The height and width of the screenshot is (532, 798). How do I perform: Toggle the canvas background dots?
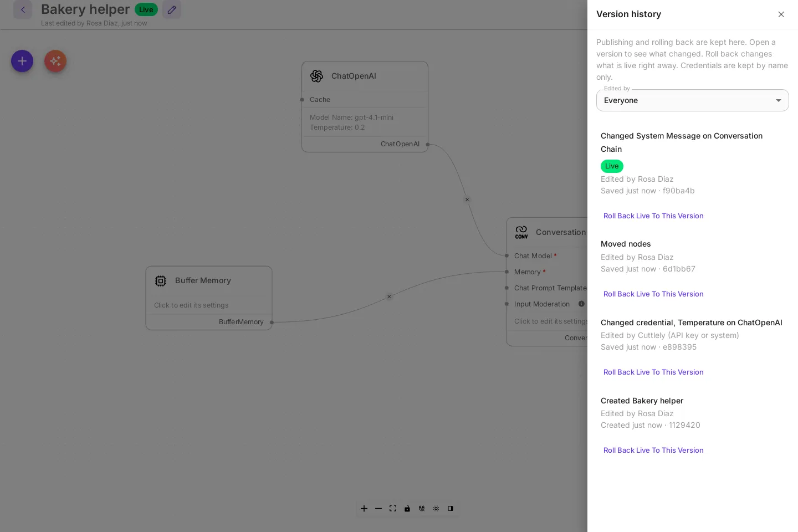(436, 508)
